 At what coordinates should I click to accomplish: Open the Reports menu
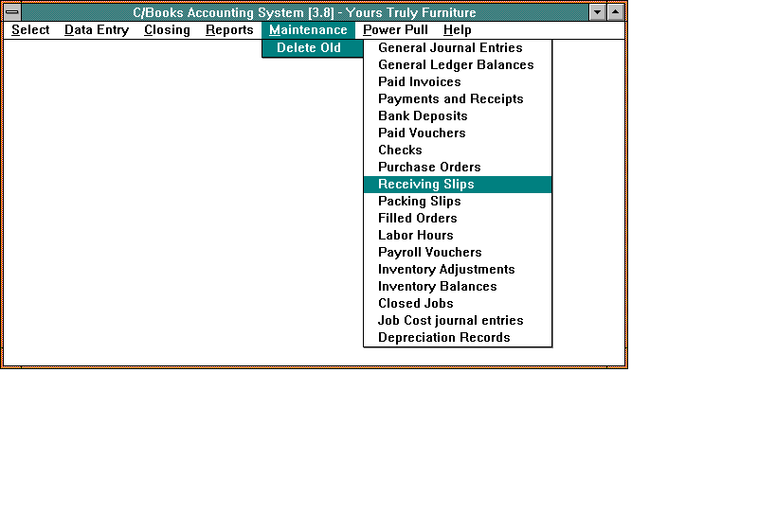[x=229, y=30]
